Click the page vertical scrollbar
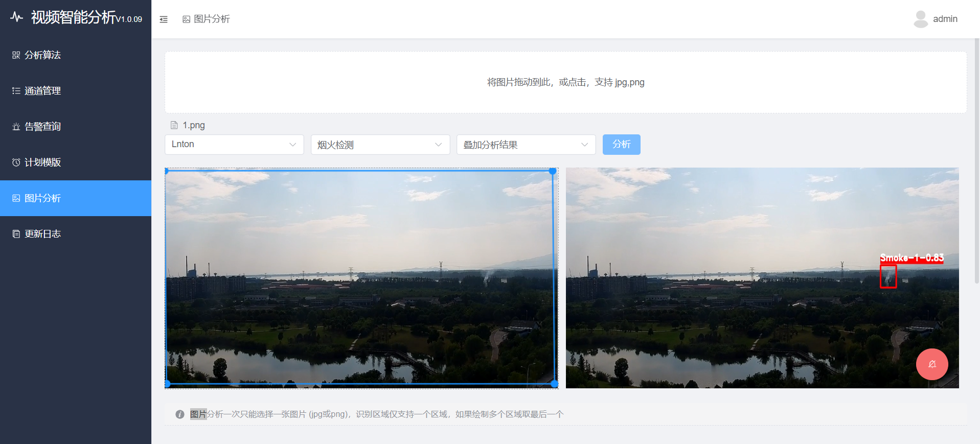The width and height of the screenshot is (980, 444). (977, 161)
